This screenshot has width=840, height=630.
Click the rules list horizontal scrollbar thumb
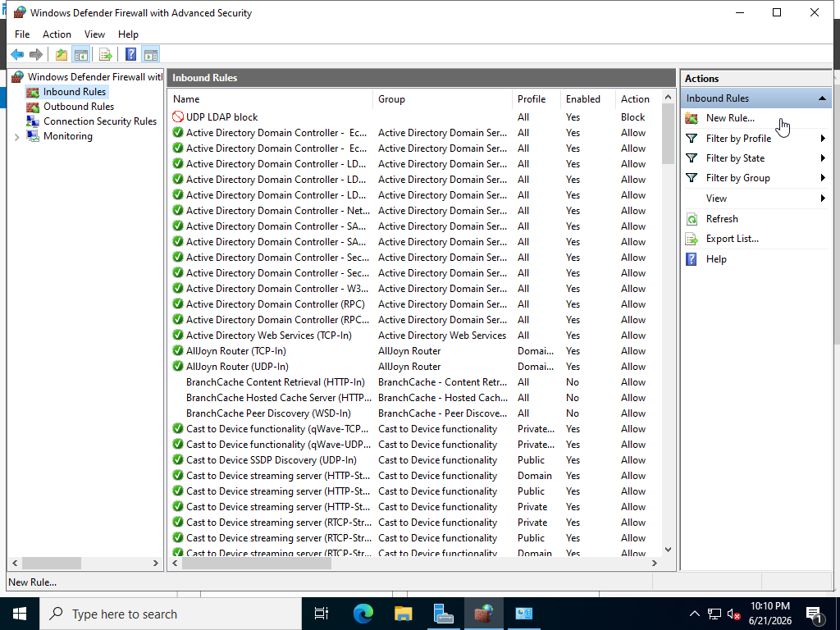(x=257, y=563)
